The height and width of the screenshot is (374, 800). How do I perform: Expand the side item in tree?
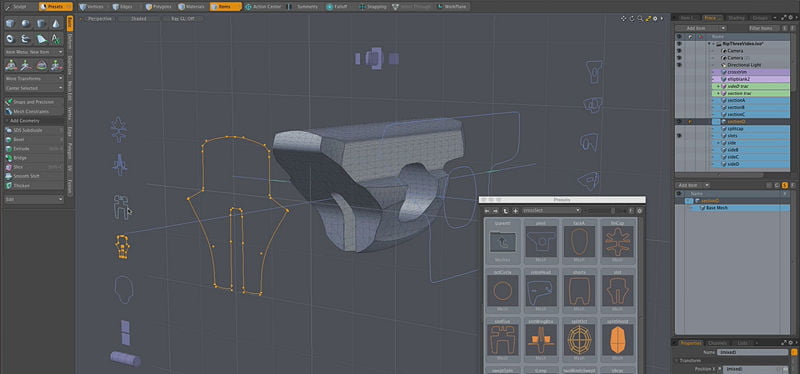click(x=718, y=143)
